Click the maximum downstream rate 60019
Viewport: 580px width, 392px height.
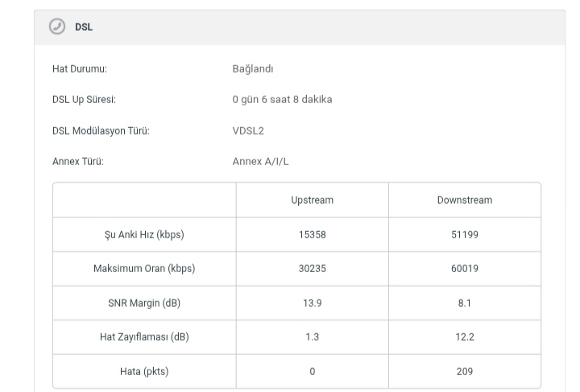point(464,269)
